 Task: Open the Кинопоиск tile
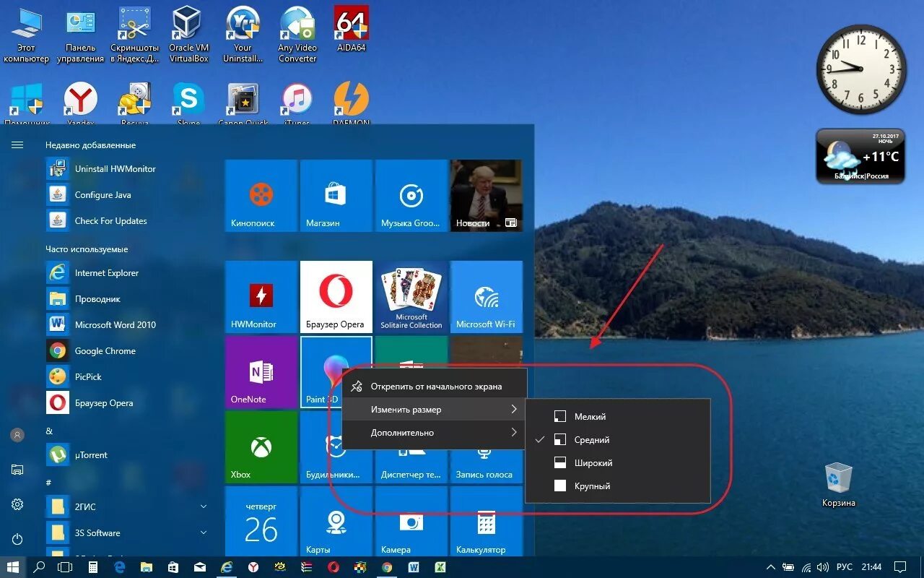click(261, 196)
